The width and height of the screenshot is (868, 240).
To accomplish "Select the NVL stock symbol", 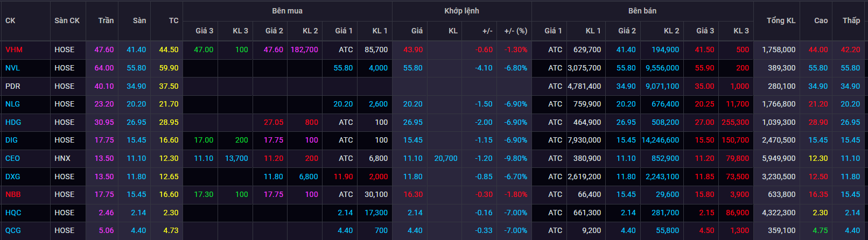I will point(12,68).
